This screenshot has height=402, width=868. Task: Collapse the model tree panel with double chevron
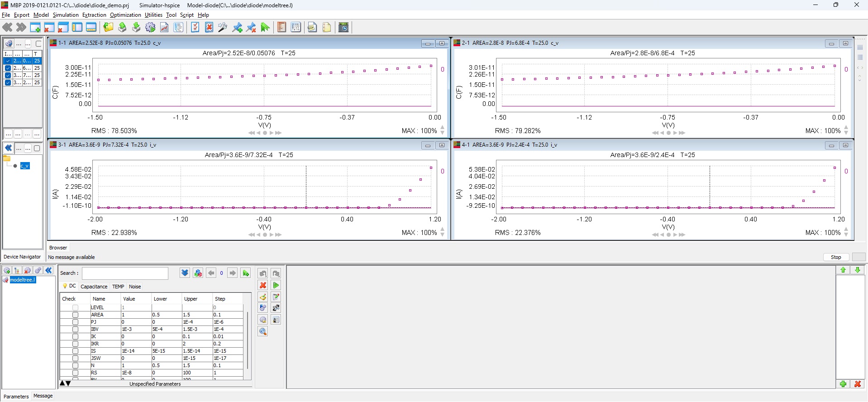pyautogui.click(x=48, y=270)
